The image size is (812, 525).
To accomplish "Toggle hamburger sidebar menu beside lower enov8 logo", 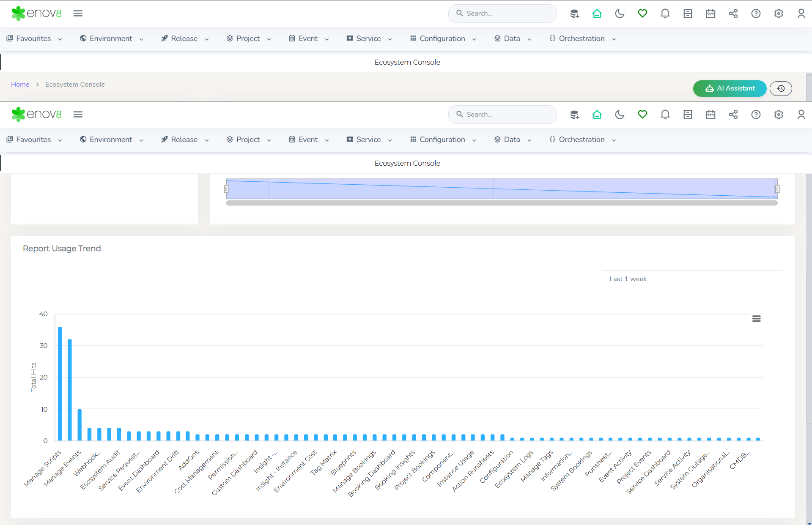I will click(x=78, y=115).
